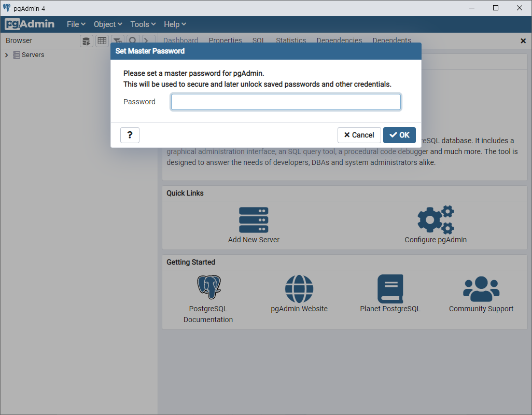Expand the Servers tree node
This screenshot has height=415, width=532.
(x=6, y=55)
